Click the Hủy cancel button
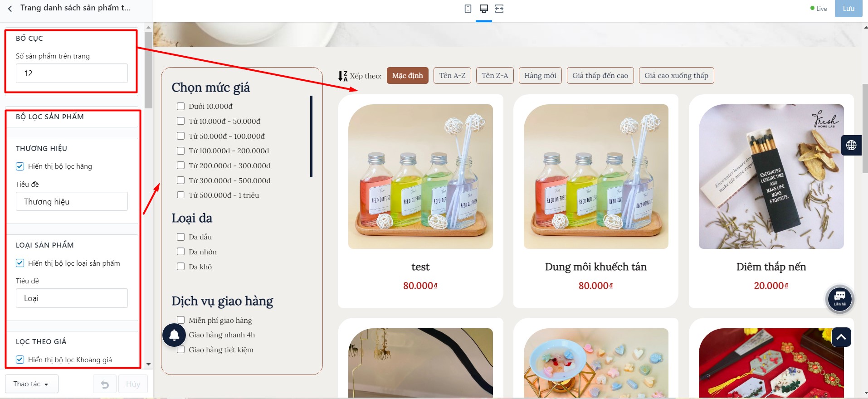Image resolution: width=868 pixels, height=399 pixels. tap(133, 384)
